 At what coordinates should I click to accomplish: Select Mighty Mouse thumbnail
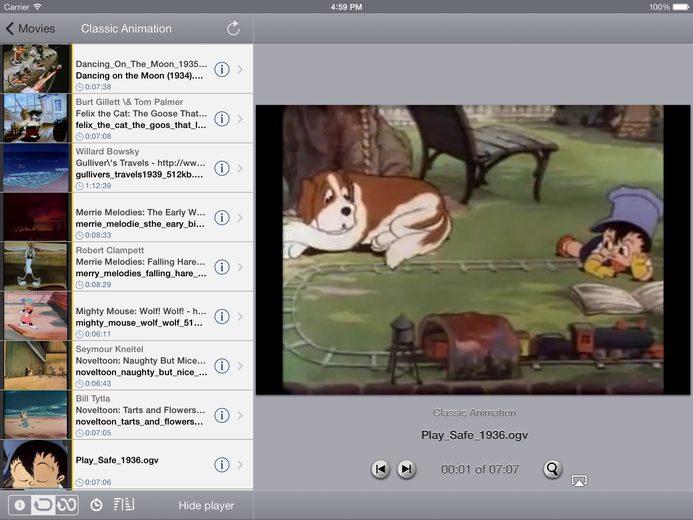pos(36,316)
